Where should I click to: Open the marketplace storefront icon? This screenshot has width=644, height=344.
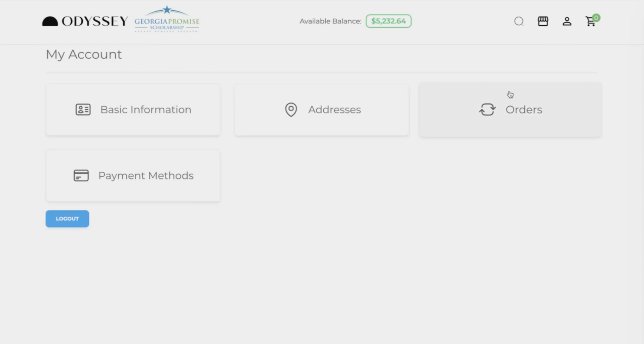coord(543,21)
